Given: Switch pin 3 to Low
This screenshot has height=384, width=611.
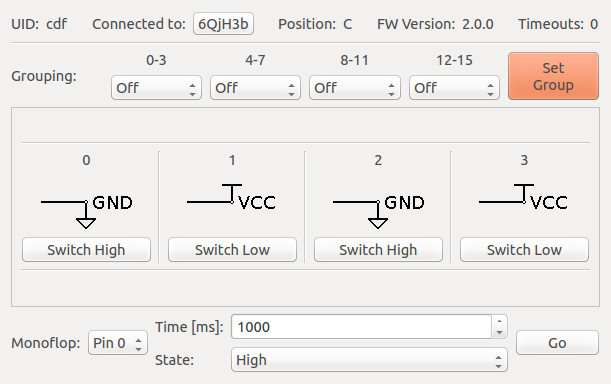Looking at the screenshot, I should [524, 250].
